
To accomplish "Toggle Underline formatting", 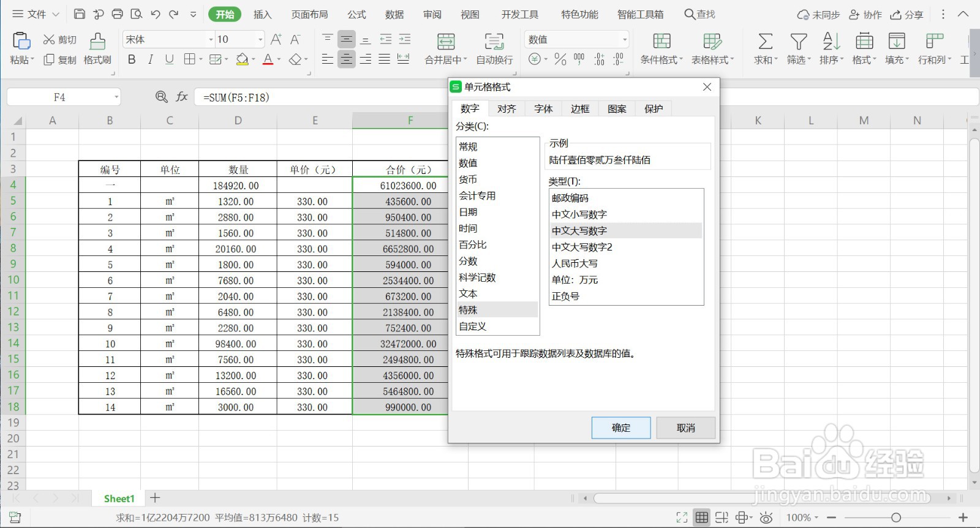I will (x=170, y=59).
